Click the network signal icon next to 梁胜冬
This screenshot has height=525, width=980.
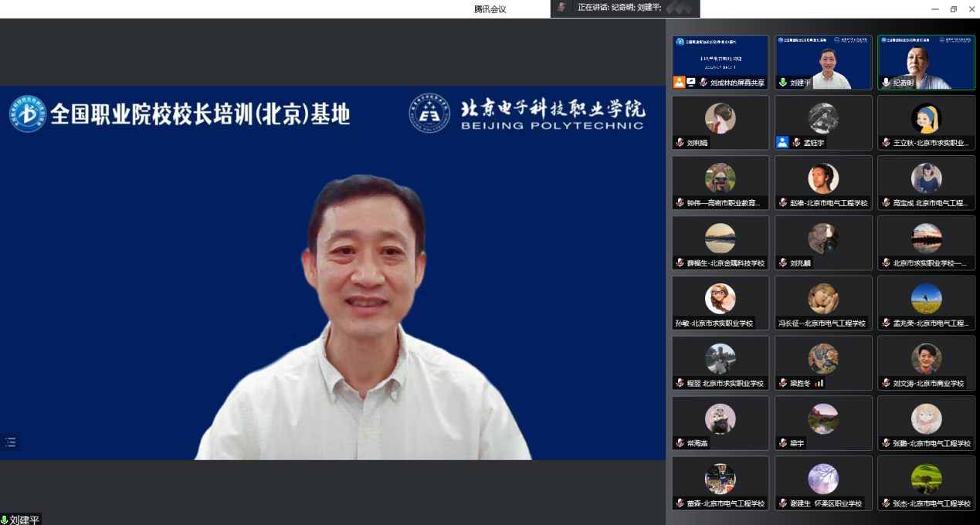point(819,383)
